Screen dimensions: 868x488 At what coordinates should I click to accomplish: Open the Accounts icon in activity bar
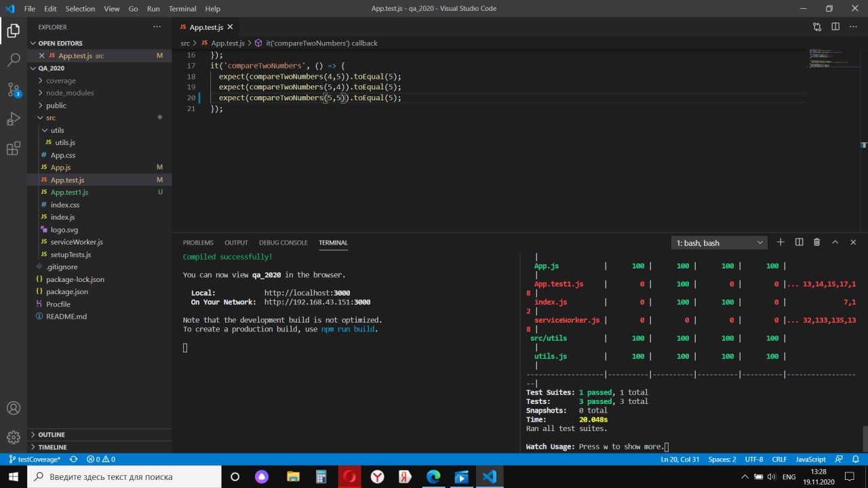(x=13, y=408)
